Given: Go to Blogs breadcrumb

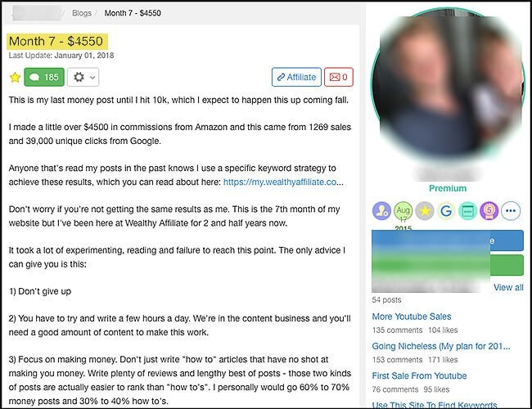Looking at the screenshot, I should (82, 13).
